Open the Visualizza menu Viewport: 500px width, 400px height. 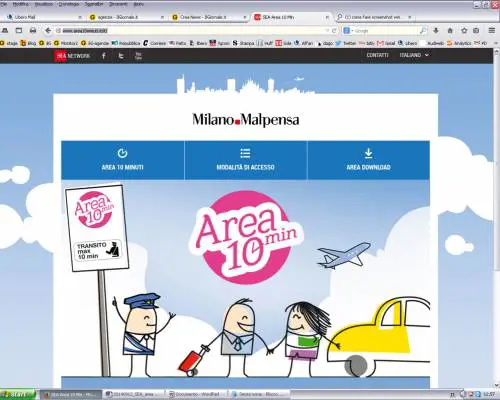click(44, 4)
